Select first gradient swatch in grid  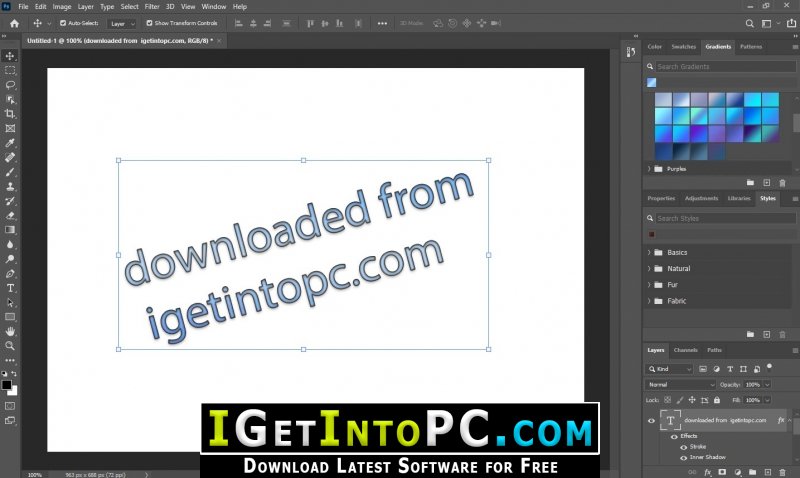click(663, 99)
